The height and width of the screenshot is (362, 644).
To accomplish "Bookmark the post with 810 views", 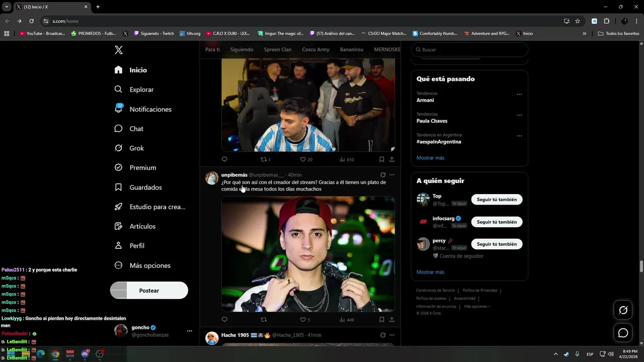I will tap(382, 159).
